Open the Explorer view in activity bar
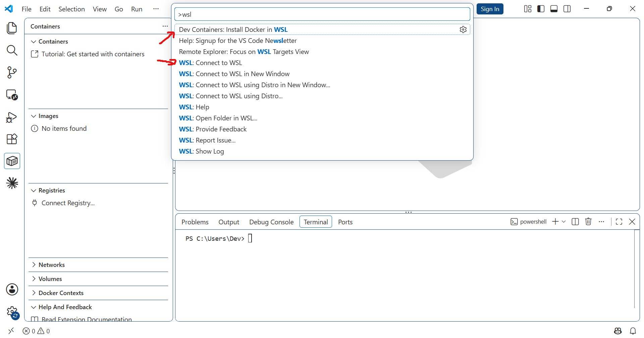 point(12,28)
